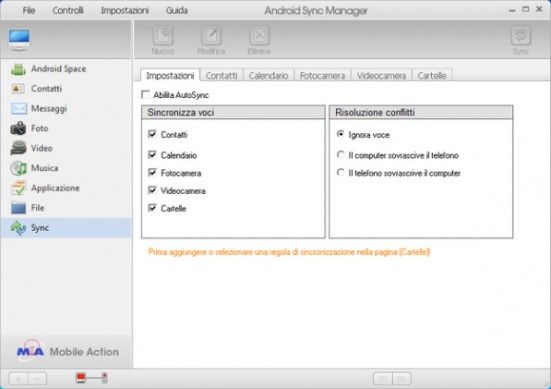Uncheck Fotocamera under Sincronizza voci
This screenshot has width=551, height=389.
[152, 173]
